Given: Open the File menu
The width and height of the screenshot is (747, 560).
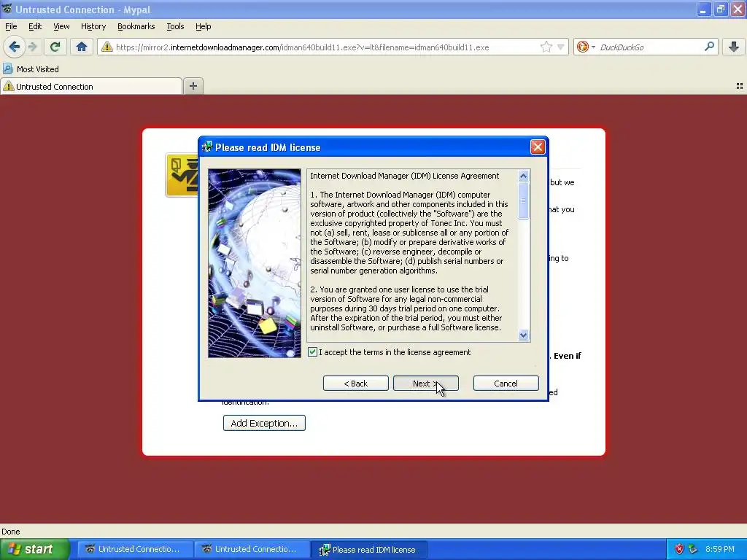Looking at the screenshot, I should point(11,26).
